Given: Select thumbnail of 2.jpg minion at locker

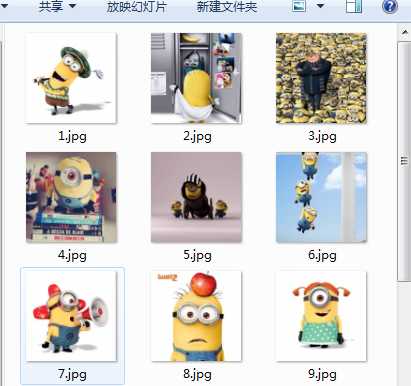Looking at the screenshot, I should click(x=196, y=78).
